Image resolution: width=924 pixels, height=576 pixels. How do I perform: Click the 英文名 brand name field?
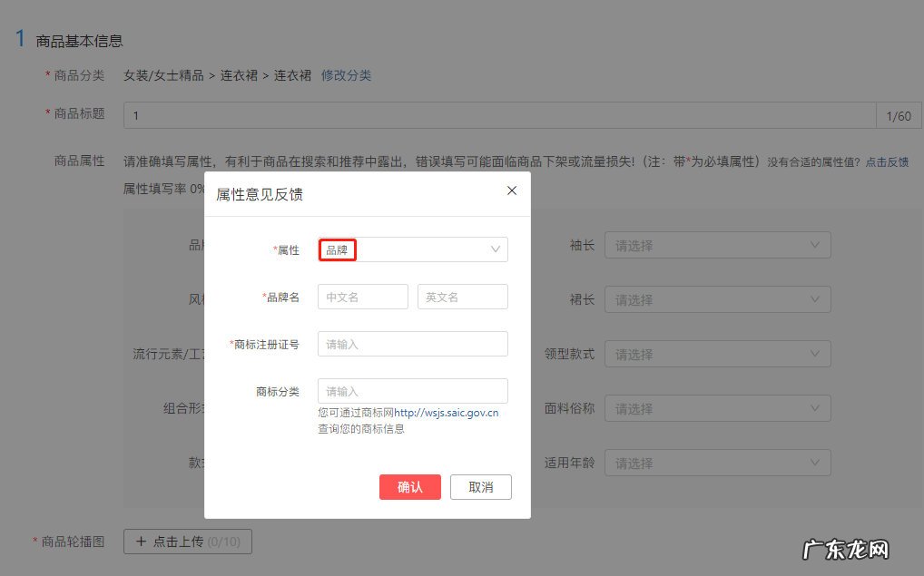tap(462, 296)
